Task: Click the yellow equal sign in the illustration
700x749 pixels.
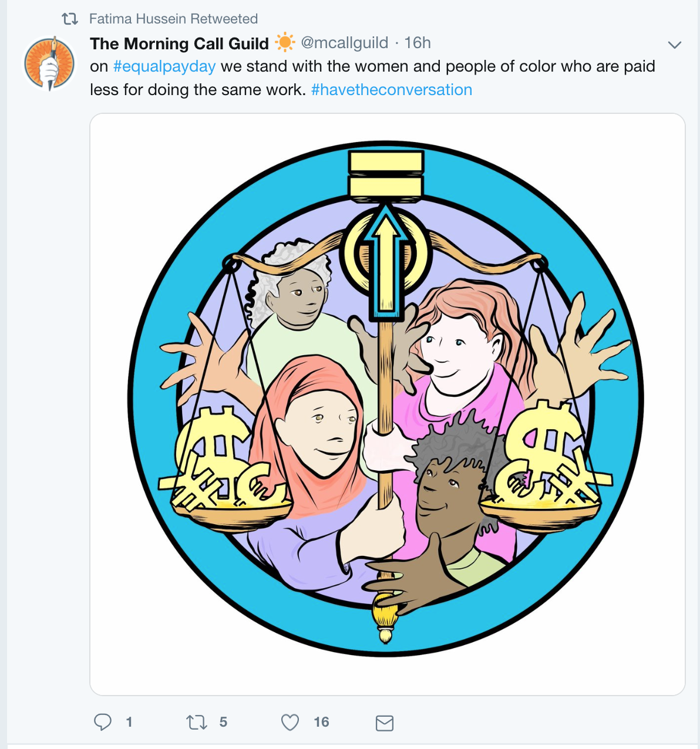Action: [x=386, y=174]
